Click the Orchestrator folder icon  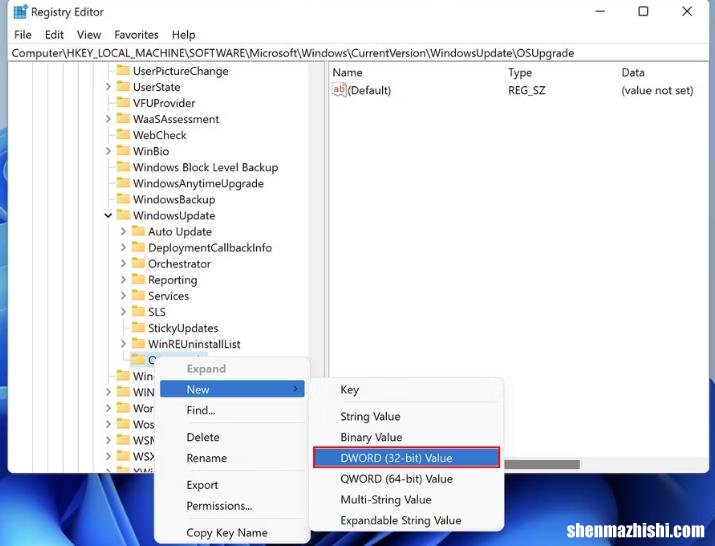click(138, 264)
